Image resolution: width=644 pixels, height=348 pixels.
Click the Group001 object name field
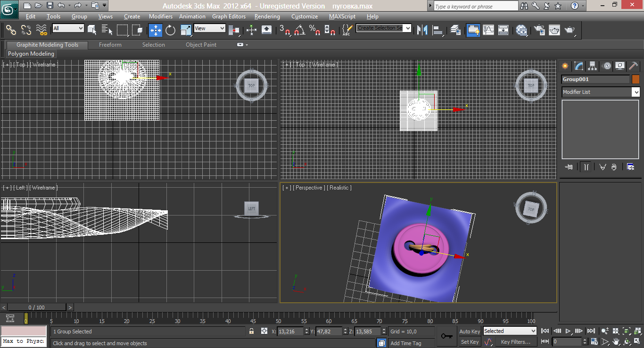click(595, 79)
